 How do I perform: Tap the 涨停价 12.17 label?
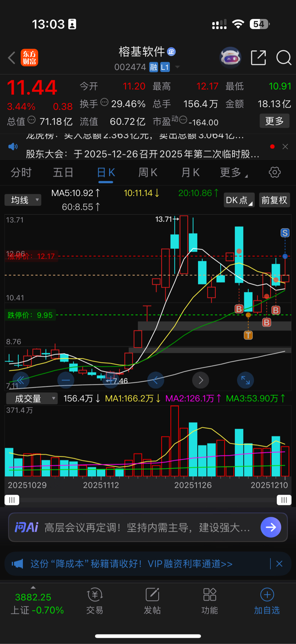(x=31, y=256)
